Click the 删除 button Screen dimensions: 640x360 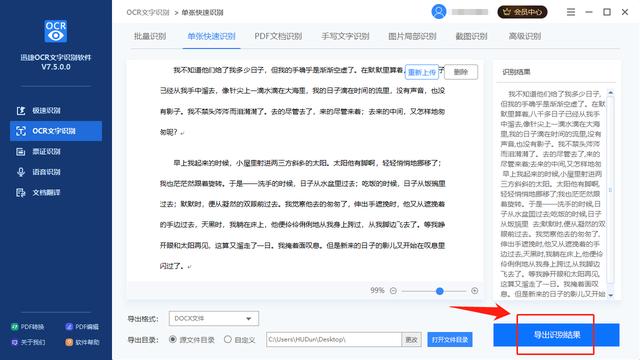[461, 72]
